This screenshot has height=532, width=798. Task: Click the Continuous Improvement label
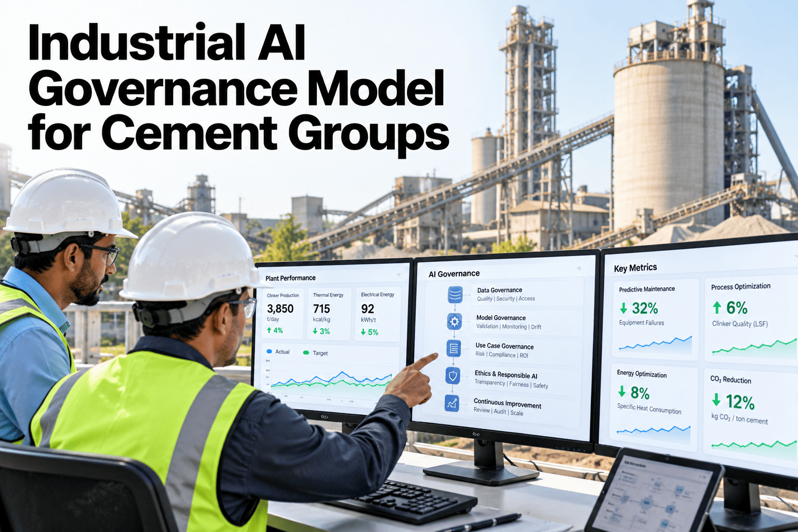tap(508, 404)
